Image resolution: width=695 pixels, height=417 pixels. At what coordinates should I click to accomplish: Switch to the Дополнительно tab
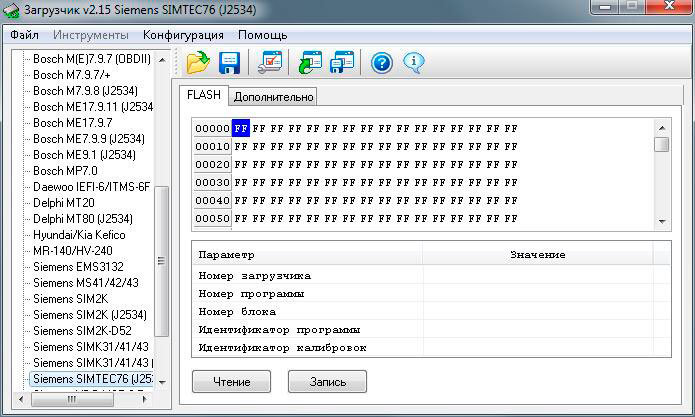(x=274, y=97)
